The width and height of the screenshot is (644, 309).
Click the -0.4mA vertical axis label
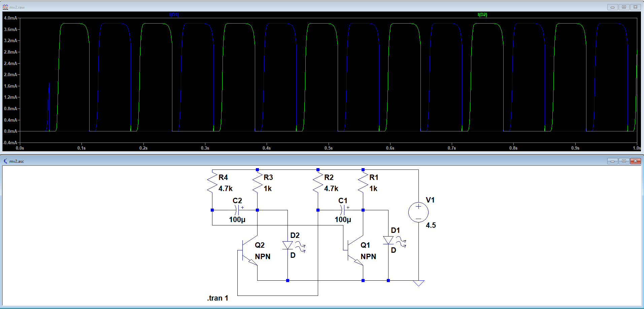[x=10, y=143]
